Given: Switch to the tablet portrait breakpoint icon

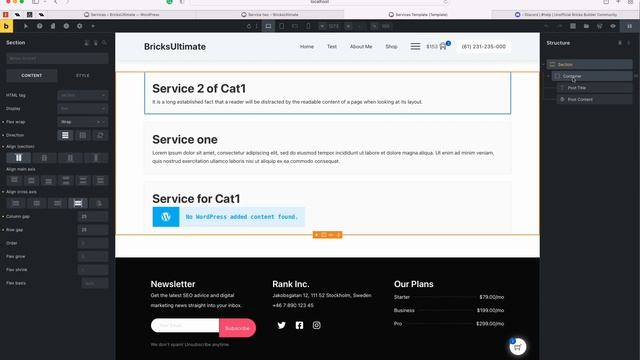Looking at the screenshot, I should 282,26.
